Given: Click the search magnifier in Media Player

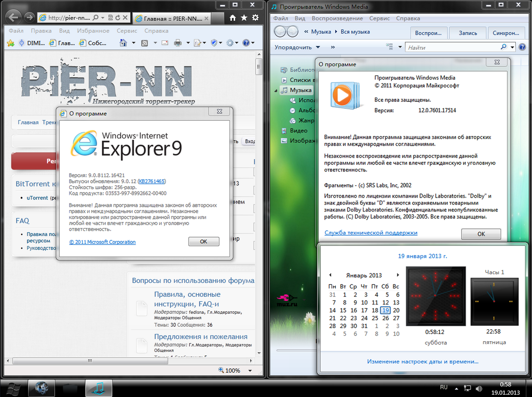Looking at the screenshot, I should [503, 47].
